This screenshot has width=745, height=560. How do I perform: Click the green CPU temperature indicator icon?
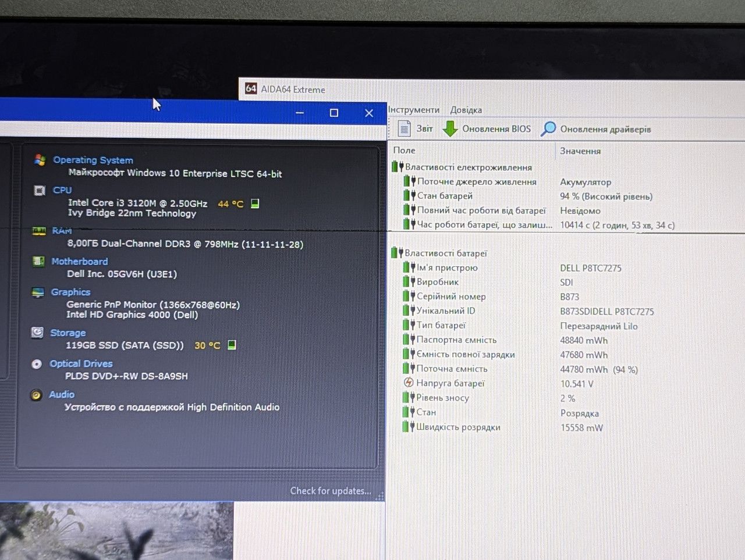tap(255, 204)
